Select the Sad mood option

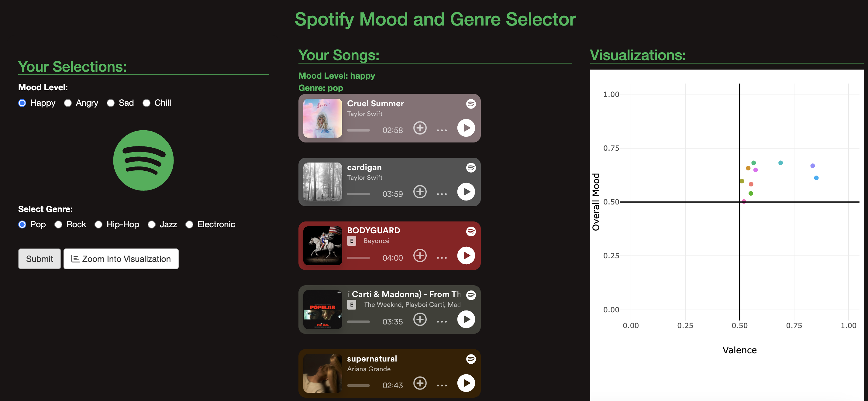coord(111,103)
